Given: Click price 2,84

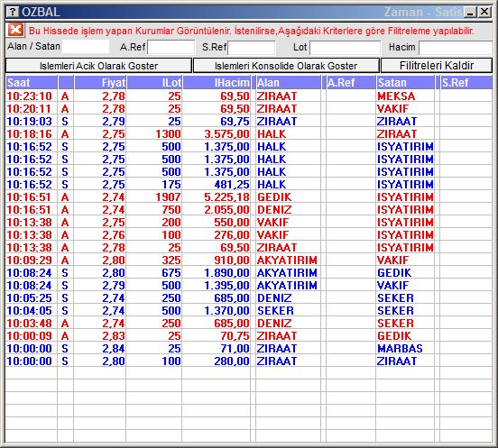Looking at the screenshot, I should [114, 349].
